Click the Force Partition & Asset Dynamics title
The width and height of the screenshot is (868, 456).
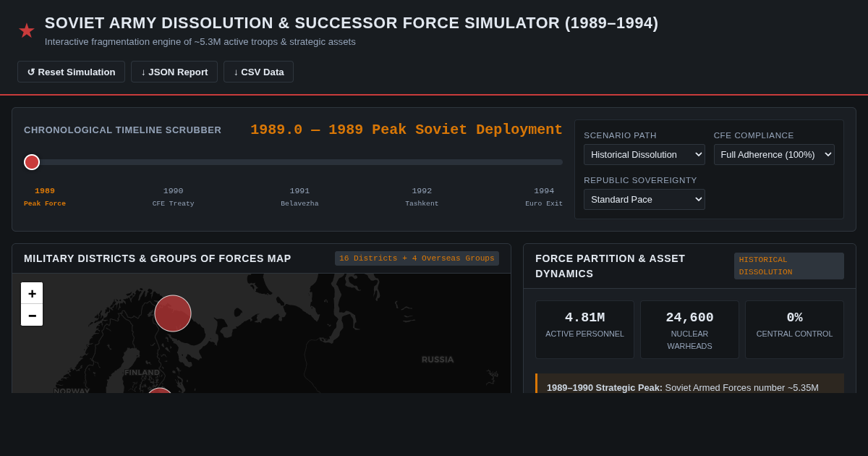point(610,266)
